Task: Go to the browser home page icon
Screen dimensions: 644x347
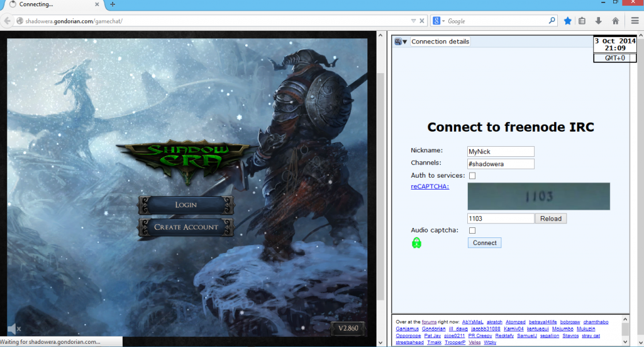Action: tap(615, 21)
